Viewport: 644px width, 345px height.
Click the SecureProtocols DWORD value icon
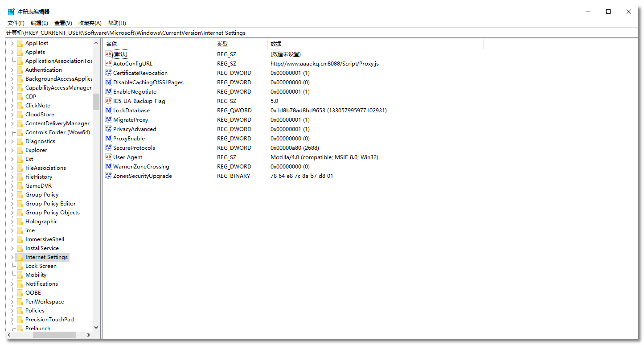[109, 148]
